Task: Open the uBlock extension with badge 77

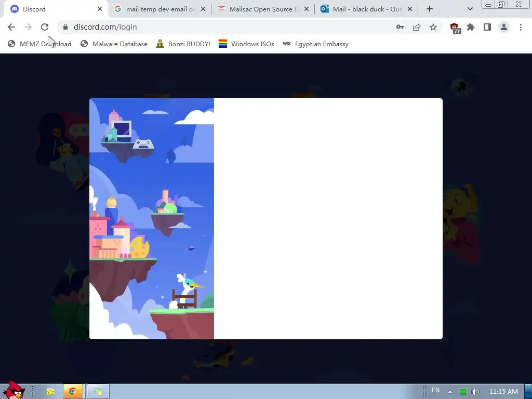Action: (455, 28)
